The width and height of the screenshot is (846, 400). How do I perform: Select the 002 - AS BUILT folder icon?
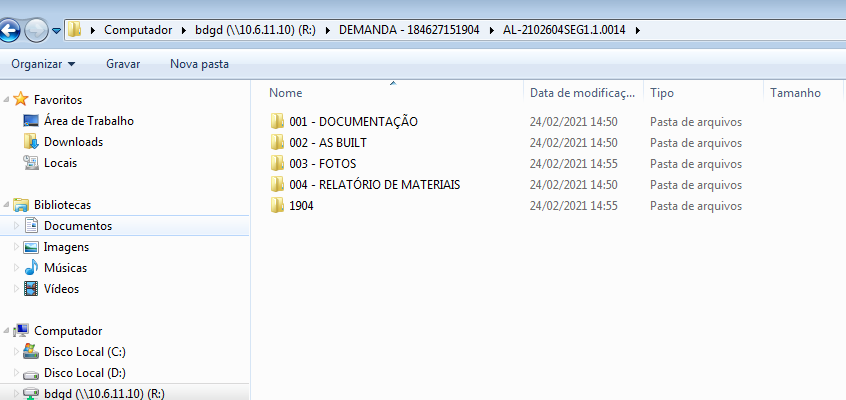[x=277, y=143]
